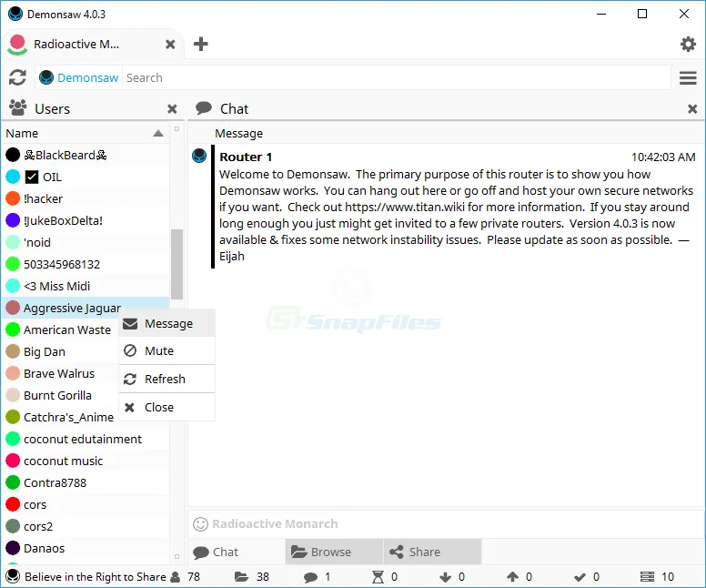Switch to the Browse tab
The image size is (706, 588).
click(x=334, y=552)
